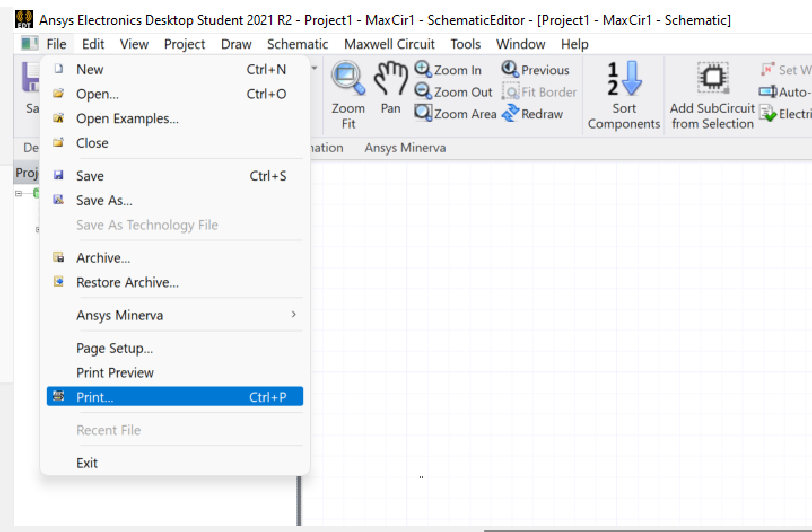Click the Fit Border toolbar item

coord(539,92)
